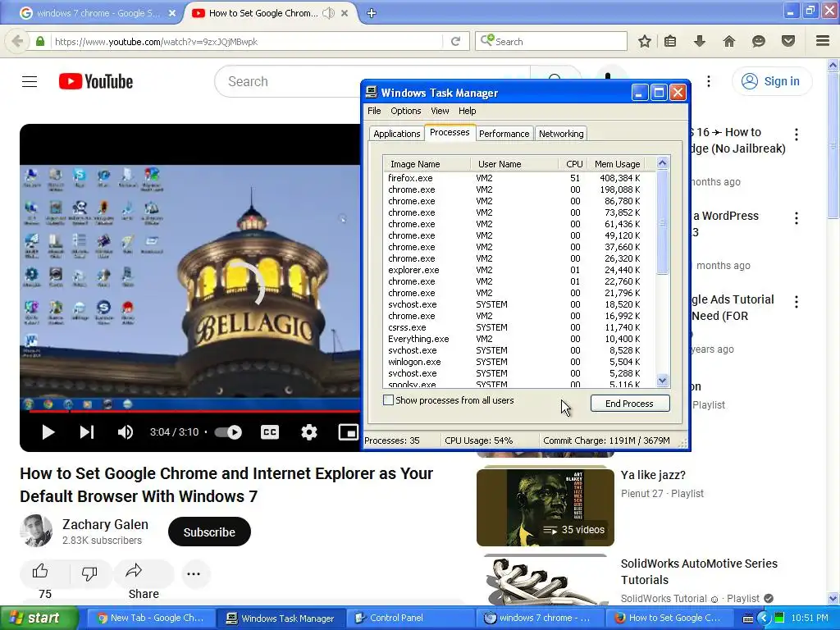Click End Process button
The height and width of the screenshot is (630, 840).
[x=630, y=404]
